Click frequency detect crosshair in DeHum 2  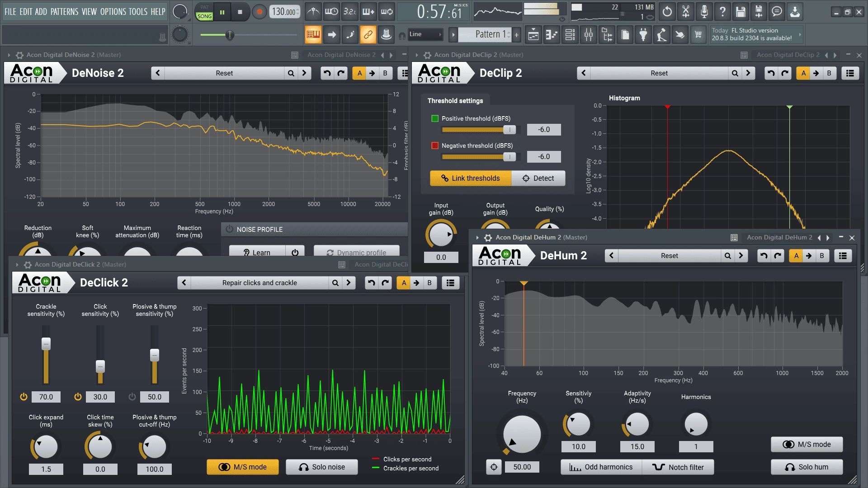(x=494, y=467)
